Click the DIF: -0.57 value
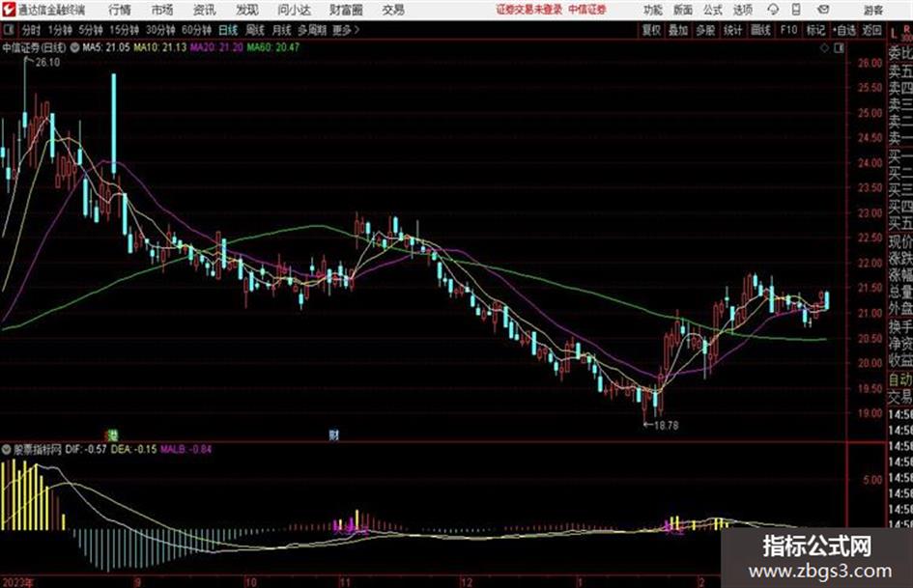Viewport: 913px width, 588px height. (86, 449)
